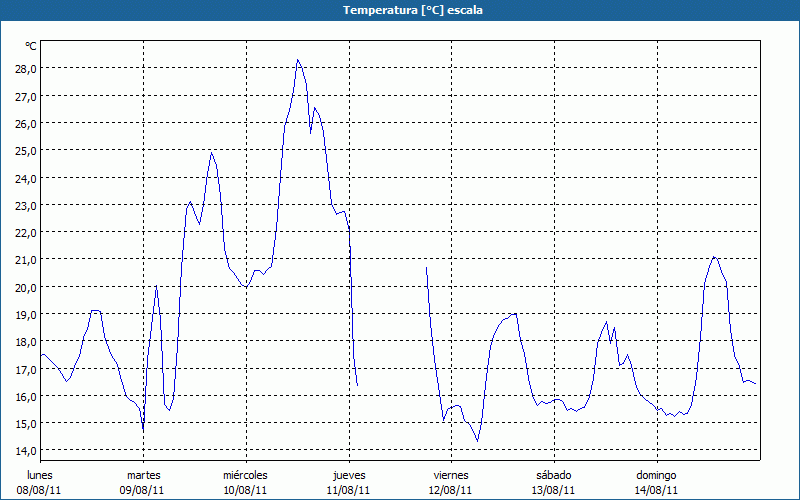Image resolution: width=800 pixels, height=500 pixels.
Task: Click the curve's lowest point on viernes
Action: point(477,441)
